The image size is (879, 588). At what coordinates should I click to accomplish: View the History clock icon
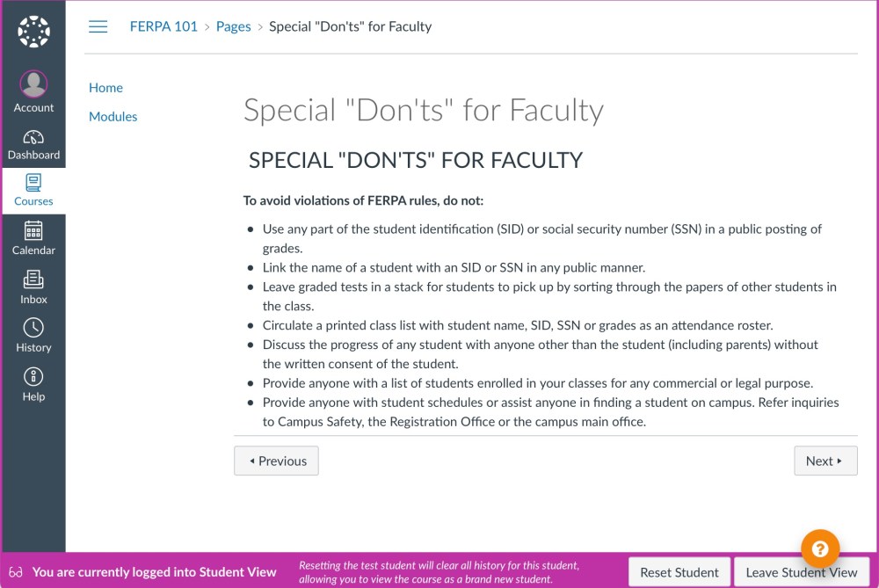click(33, 328)
